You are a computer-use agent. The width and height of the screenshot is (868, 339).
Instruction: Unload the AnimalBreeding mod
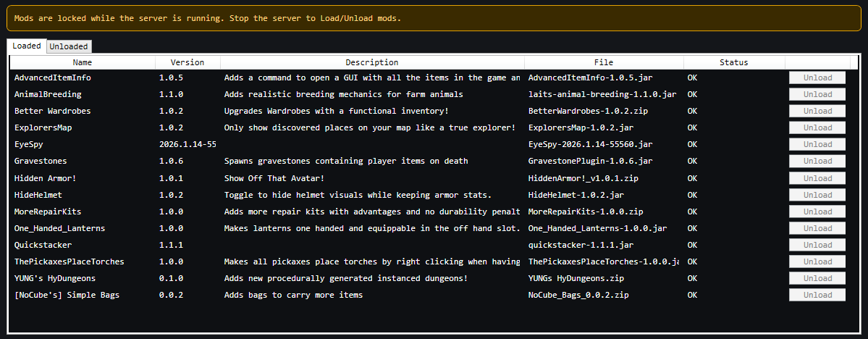click(817, 95)
